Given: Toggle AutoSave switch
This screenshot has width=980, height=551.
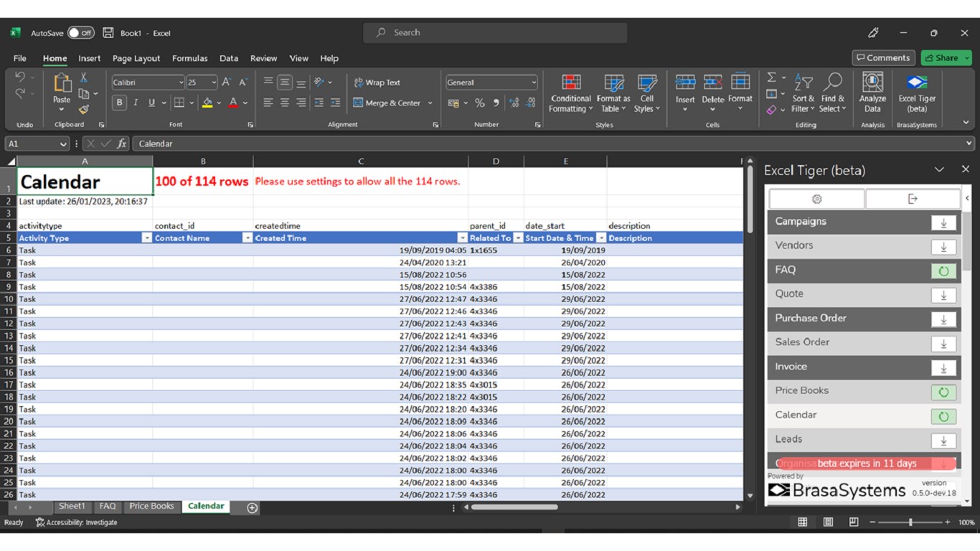Looking at the screenshot, I should 80,33.
